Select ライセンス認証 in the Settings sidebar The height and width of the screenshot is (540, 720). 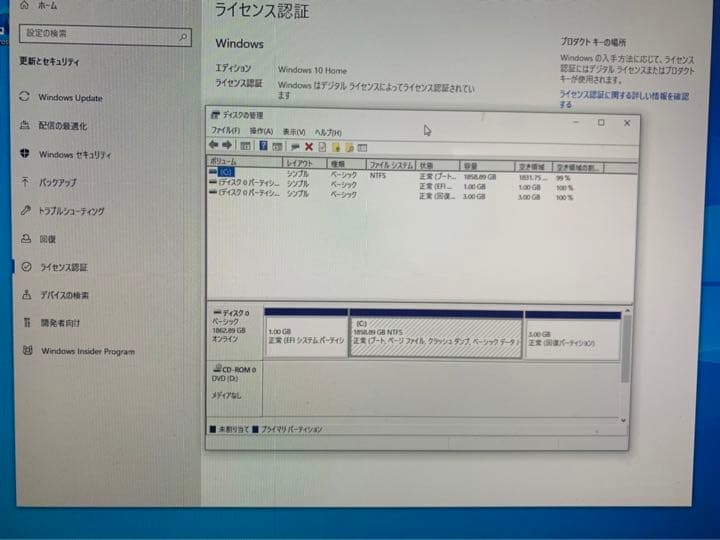(54, 267)
